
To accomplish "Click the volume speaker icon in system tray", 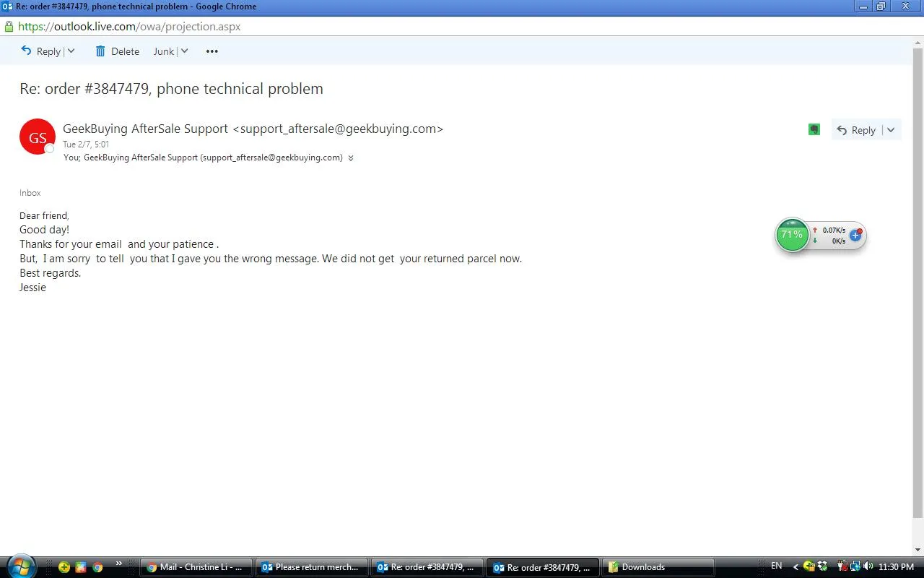I will (868, 566).
